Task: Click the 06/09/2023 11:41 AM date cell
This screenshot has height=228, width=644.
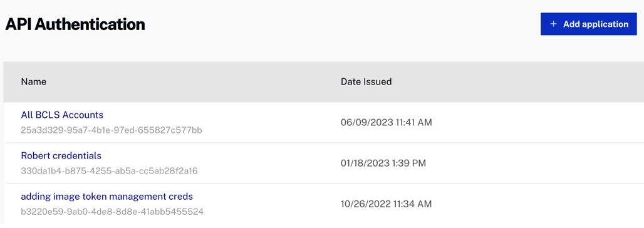Action: pos(387,122)
